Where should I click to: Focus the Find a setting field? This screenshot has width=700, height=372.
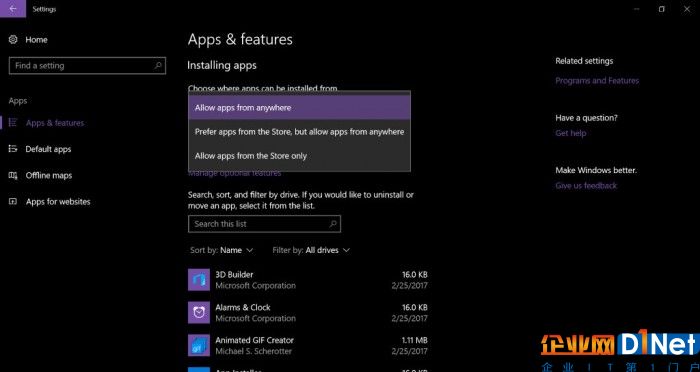[x=87, y=66]
